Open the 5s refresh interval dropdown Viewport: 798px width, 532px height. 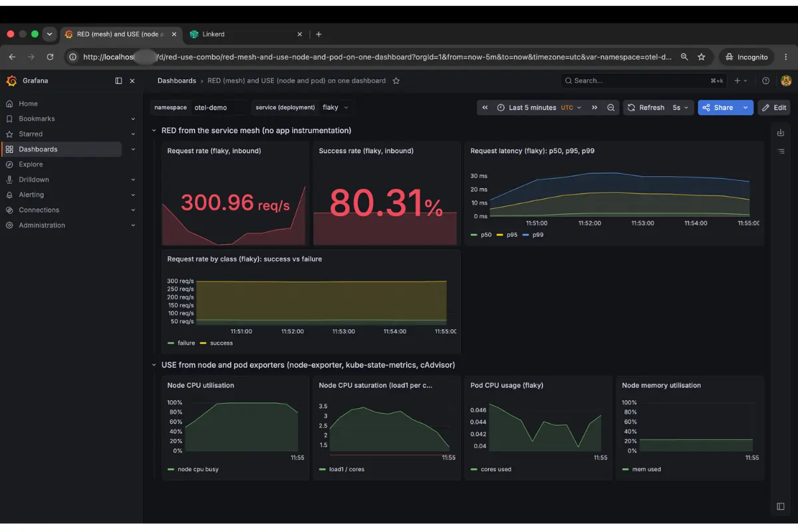click(681, 108)
